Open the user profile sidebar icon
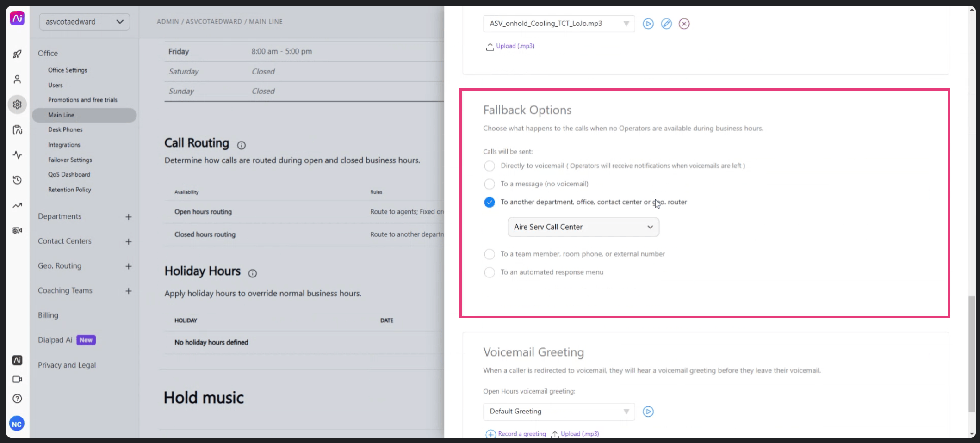Image resolution: width=980 pixels, height=443 pixels. click(17, 80)
